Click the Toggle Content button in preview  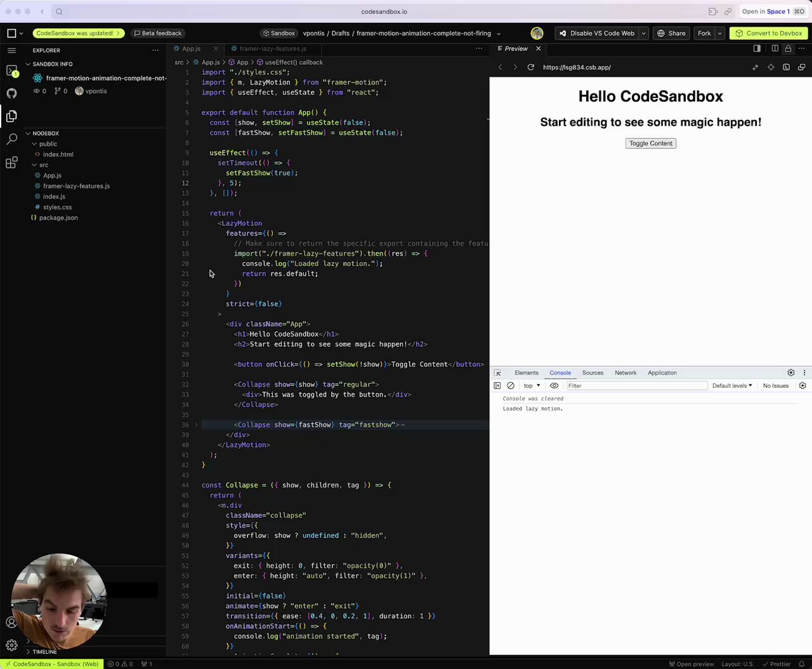651,143
